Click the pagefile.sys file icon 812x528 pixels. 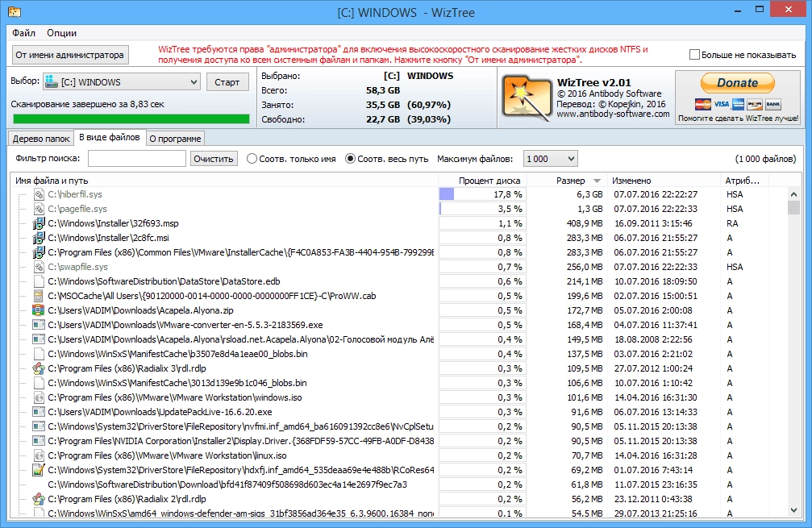[39, 209]
